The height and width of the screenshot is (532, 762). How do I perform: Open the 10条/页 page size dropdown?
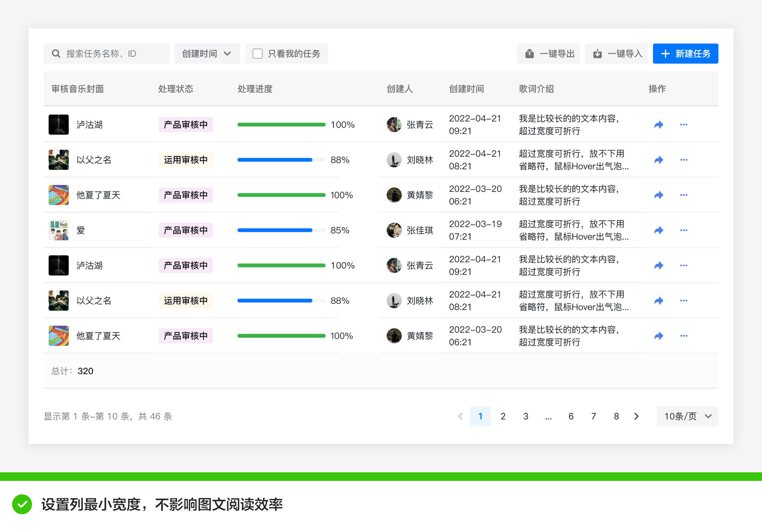[687, 416]
